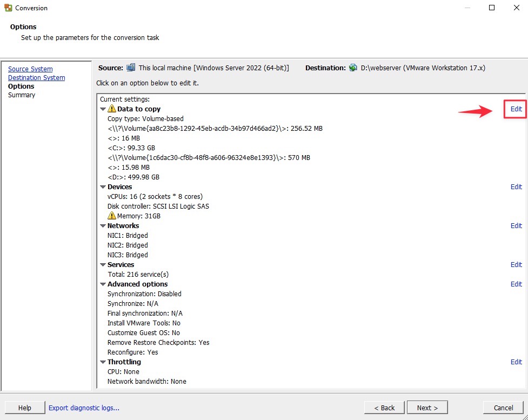Click the Advanced options heading
Screen dimensions: 528x420
[137, 284]
